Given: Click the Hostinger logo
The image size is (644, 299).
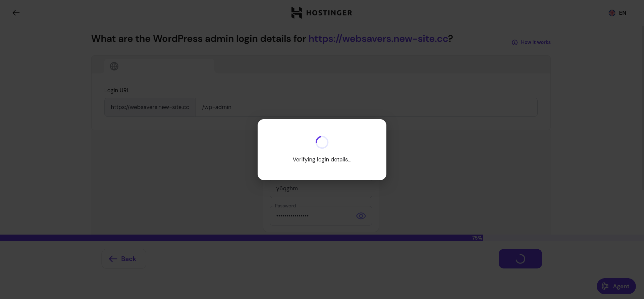Looking at the screenshot, I should pos(322,13).
